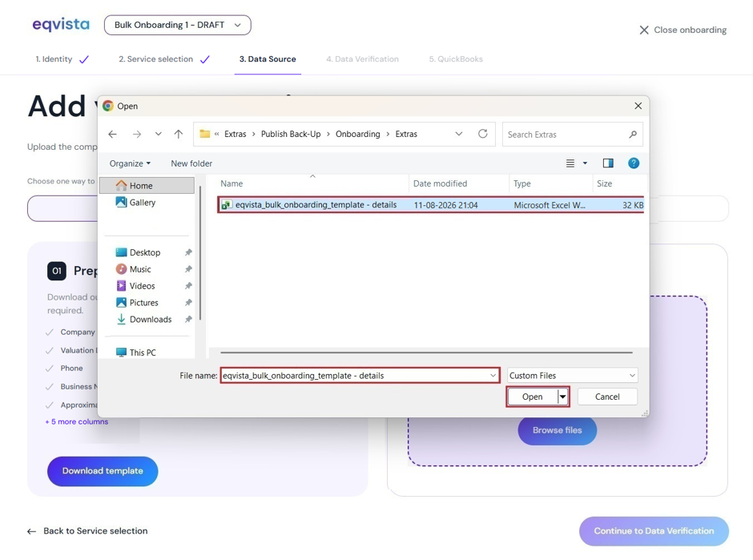Go to the 5. QuickBooks step
This screenshot has height=560, width=753.
pyautogui.click(x=456, y=59)
